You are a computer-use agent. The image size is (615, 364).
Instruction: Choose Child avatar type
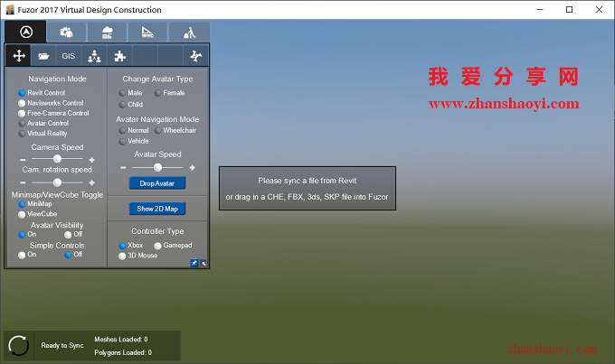(131, 105)
